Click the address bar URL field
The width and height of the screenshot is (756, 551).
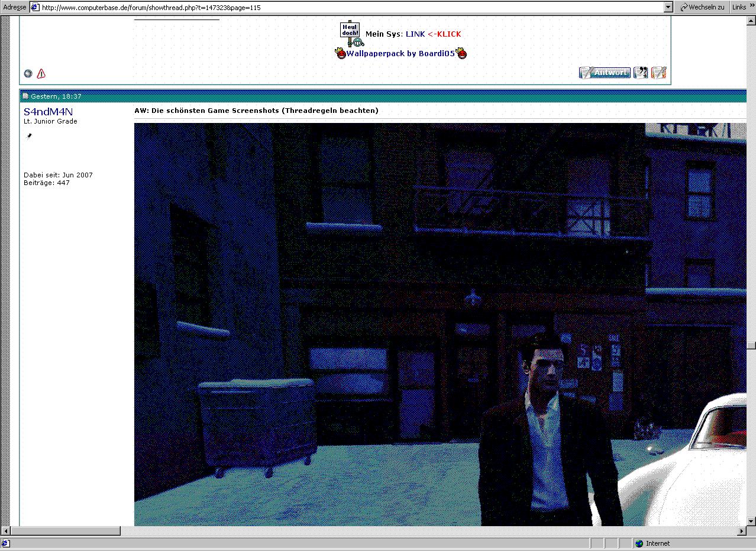coord(351,7)
